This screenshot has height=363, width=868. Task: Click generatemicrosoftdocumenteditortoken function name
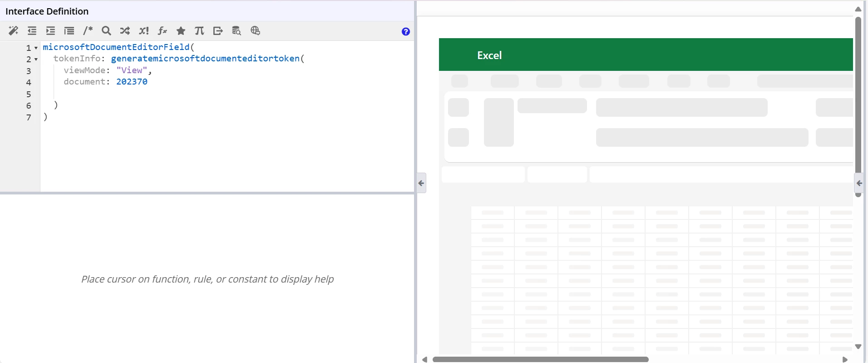205,59
